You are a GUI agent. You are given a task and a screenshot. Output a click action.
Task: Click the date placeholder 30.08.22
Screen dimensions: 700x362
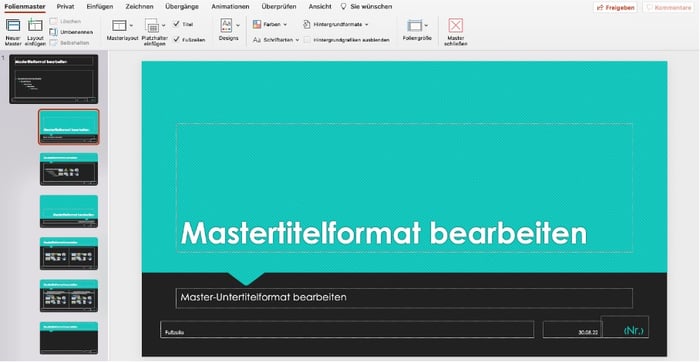pyautogui.click(x=573, y=329)
